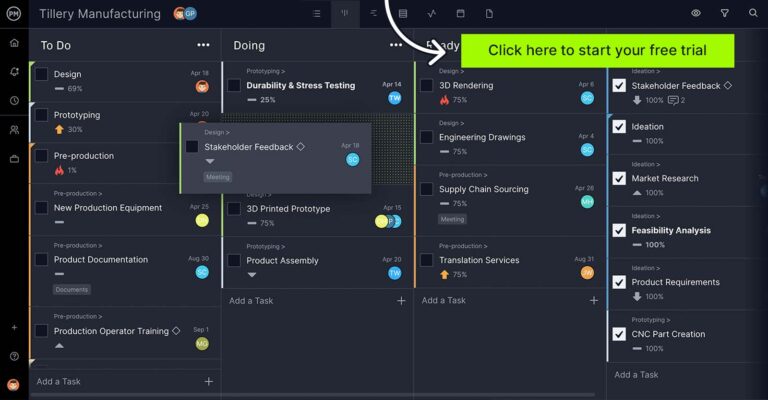Open the briefcase portfolio sidebar icon
Viewport: 768px width, 400px height.
click(x=14, y=159)
